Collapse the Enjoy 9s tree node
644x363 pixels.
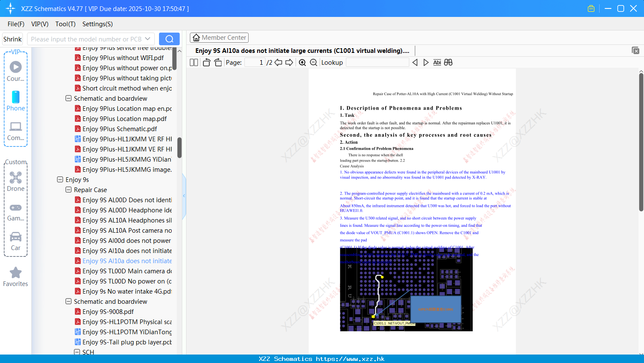tap(60, 179)
